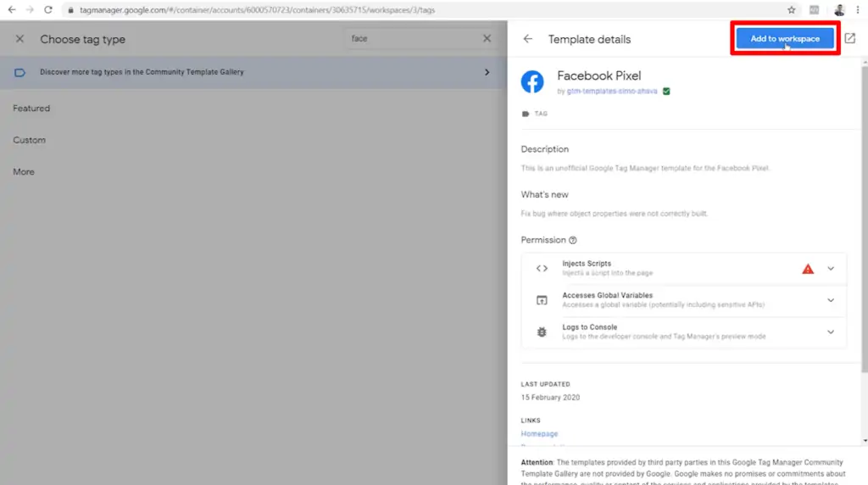Screen dimensions: 868x485
Task: Open the Homepage link
Action: coord(539,434)
